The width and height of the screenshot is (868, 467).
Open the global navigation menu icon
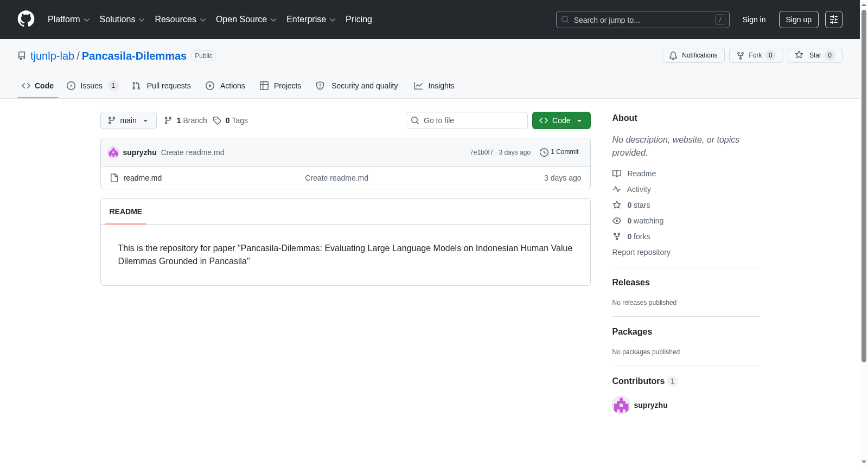click(834, 20)
